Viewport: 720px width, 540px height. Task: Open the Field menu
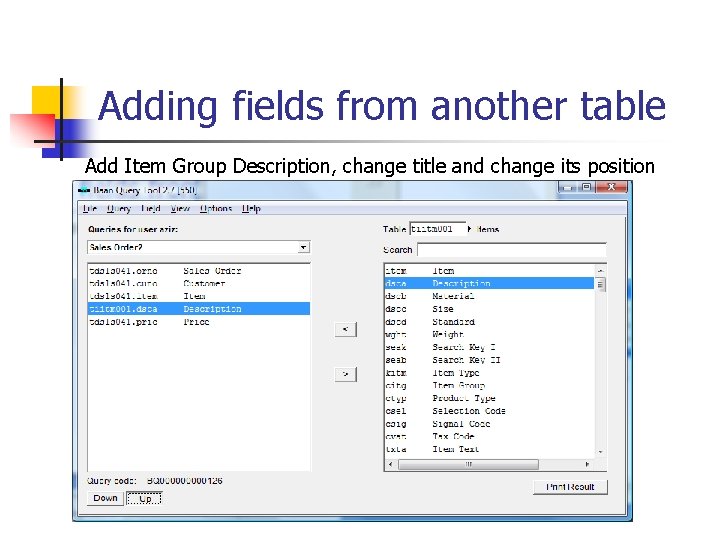pyautogui.click(x=151, y=208)
